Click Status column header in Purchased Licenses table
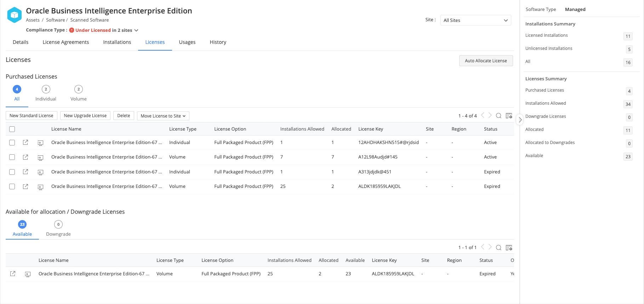The height and width of the screenshot is (304, 644). (491, 129)
